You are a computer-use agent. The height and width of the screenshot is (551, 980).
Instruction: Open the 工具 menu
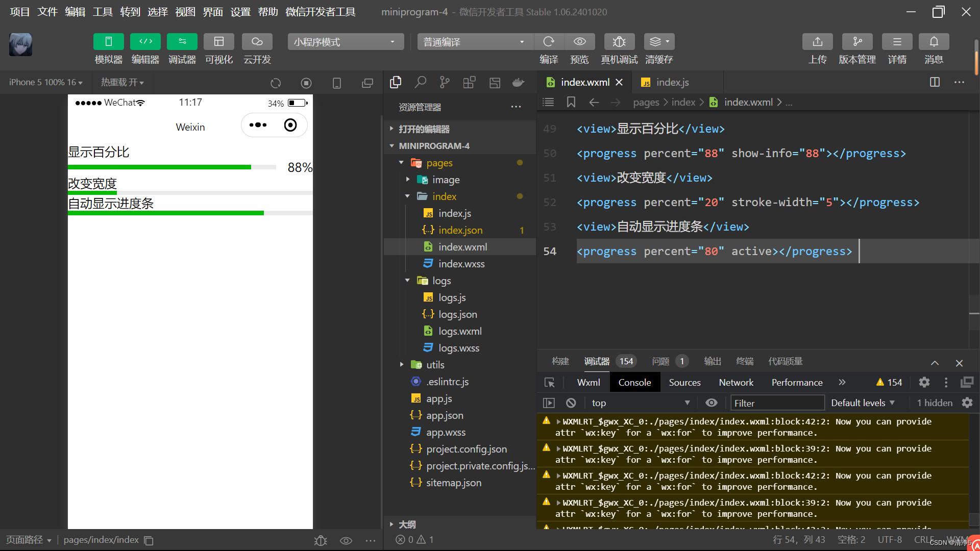tap(102, 12)
